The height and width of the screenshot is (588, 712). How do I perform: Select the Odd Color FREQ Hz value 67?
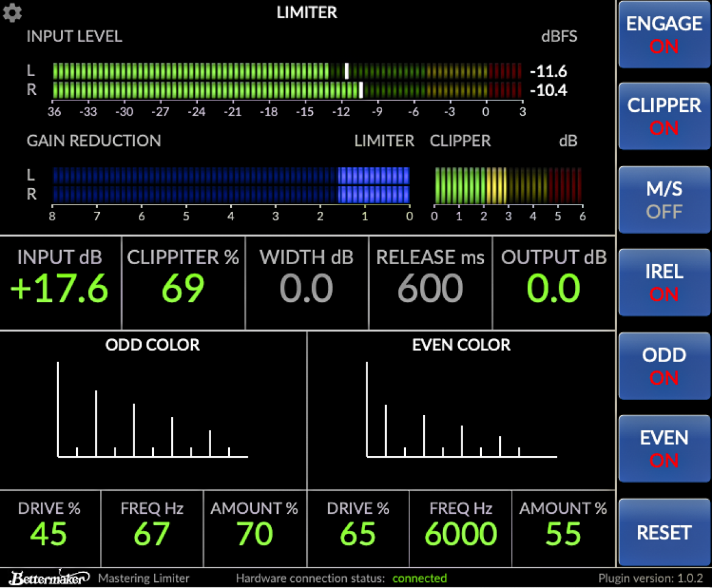click(x=152, y=534)
